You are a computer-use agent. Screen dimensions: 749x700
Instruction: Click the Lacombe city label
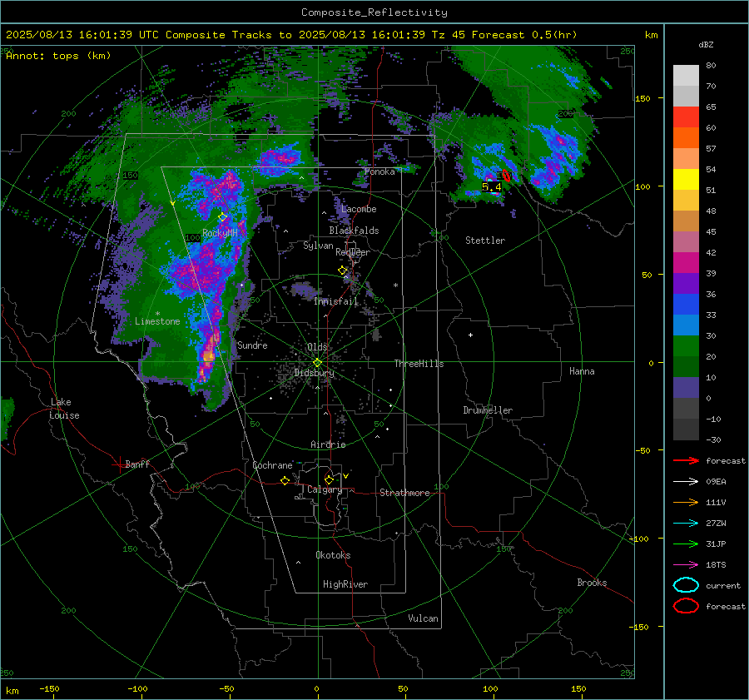359,209
